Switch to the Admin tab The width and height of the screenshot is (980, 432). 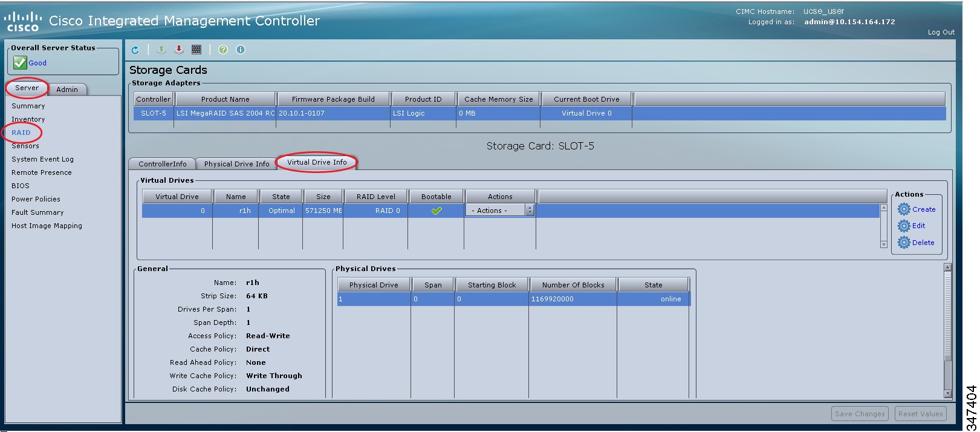tap(67, 90)
